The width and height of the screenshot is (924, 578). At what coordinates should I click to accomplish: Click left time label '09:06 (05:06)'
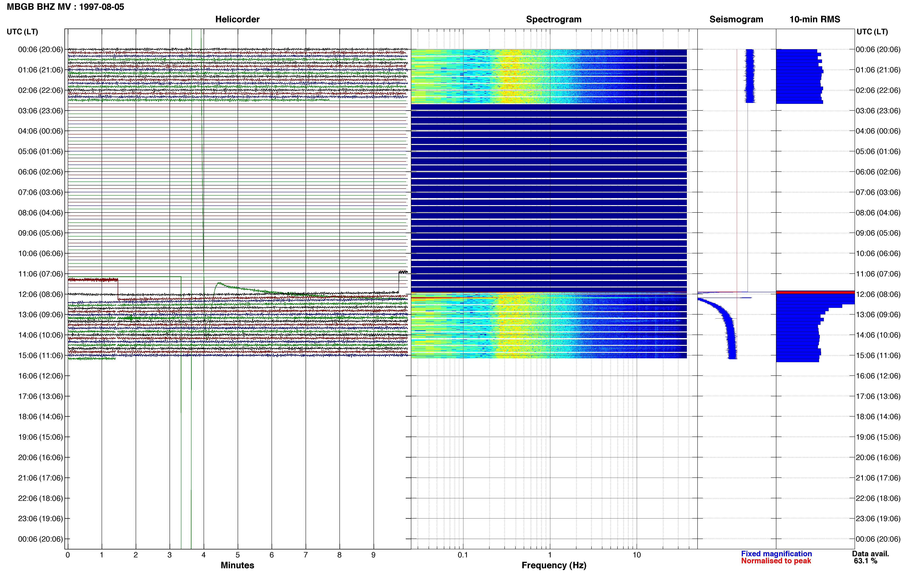click(40, 233)
